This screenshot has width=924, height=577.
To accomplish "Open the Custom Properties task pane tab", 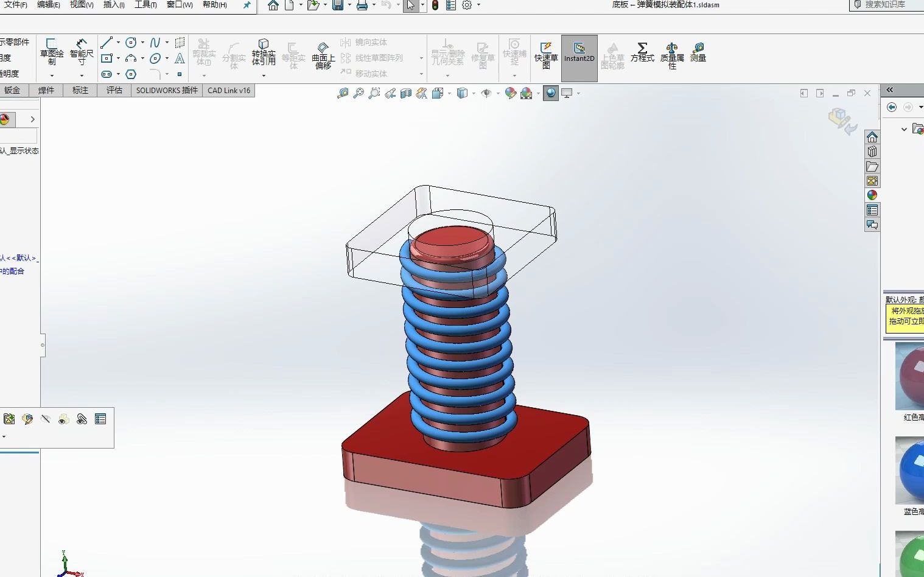I will (x=872, y=210).
